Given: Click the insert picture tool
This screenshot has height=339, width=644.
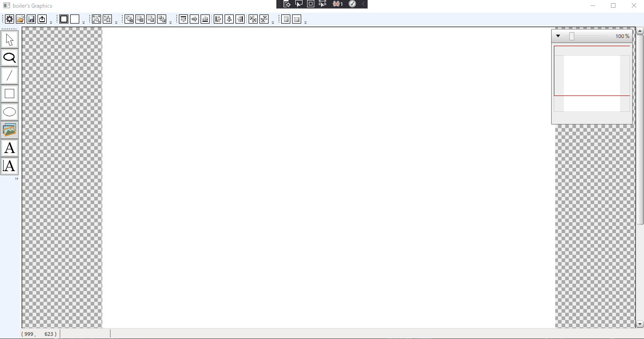Looking at the screenshot, I should pos(10,130).
